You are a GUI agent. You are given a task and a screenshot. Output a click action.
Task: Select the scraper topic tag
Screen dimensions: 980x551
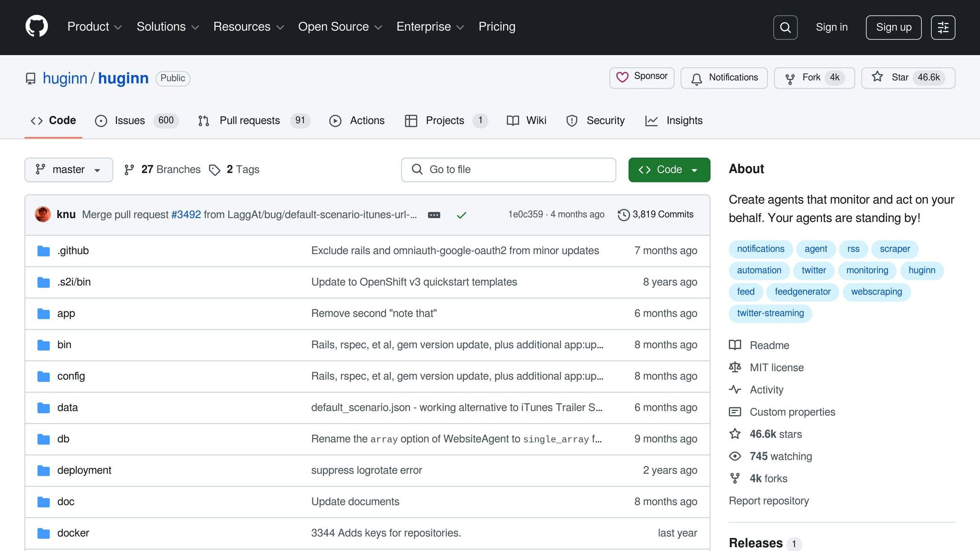[x=895, y=249]
